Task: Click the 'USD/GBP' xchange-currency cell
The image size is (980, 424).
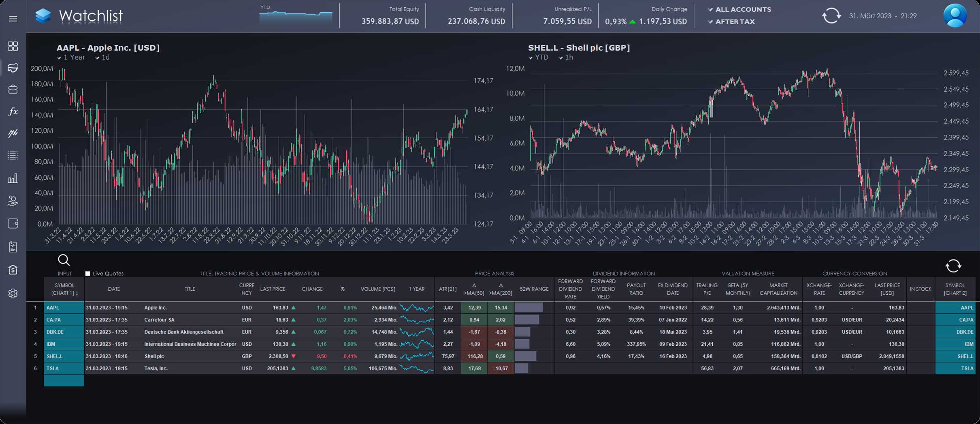Action: click(852, 356)
